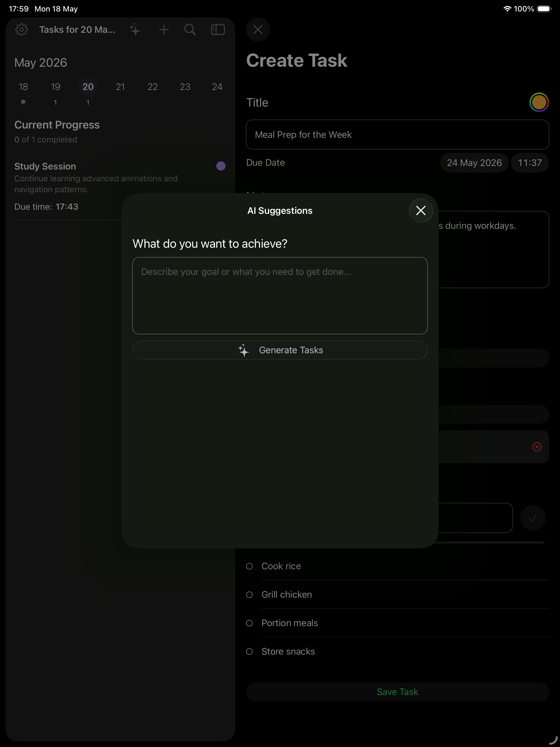This screenshot has width=560, height=747.
Task: Open the task color picker circle
Action: tap(539, 102)
